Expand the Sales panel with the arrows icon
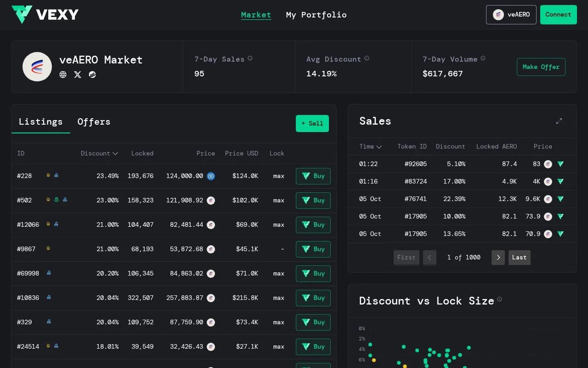Viewport: 588px width, 368px height. [559, 121]
